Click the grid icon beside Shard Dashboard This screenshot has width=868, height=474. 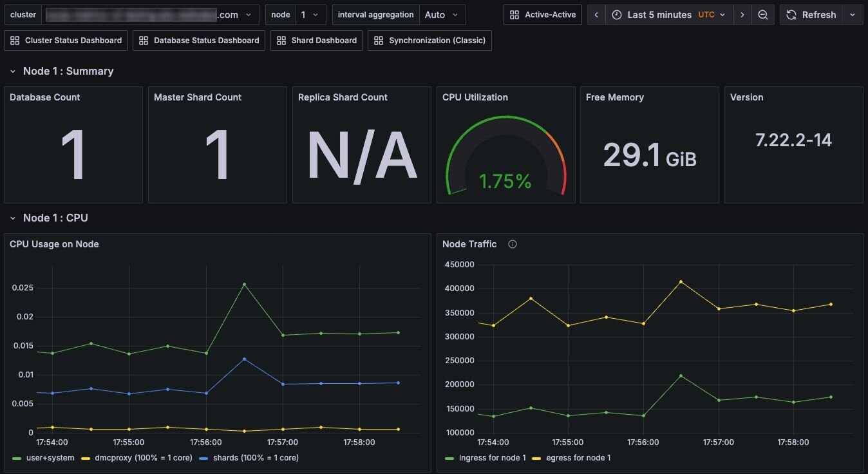coord(281,40)
